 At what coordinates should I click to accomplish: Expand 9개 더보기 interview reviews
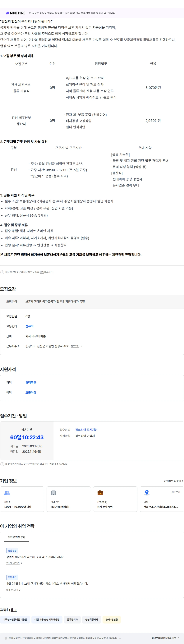coord(13,590)
